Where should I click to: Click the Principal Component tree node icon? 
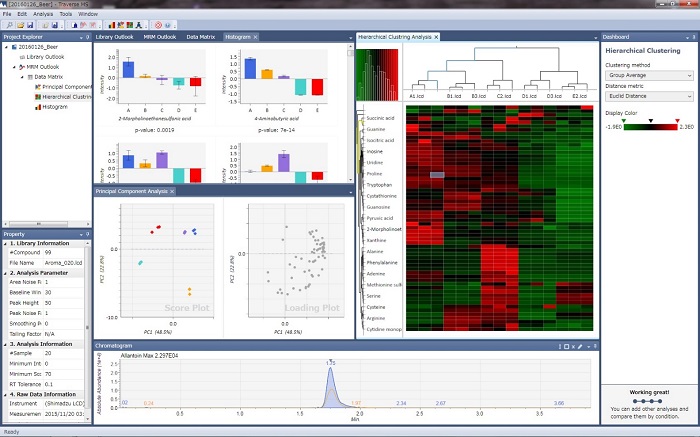(37, 87)
